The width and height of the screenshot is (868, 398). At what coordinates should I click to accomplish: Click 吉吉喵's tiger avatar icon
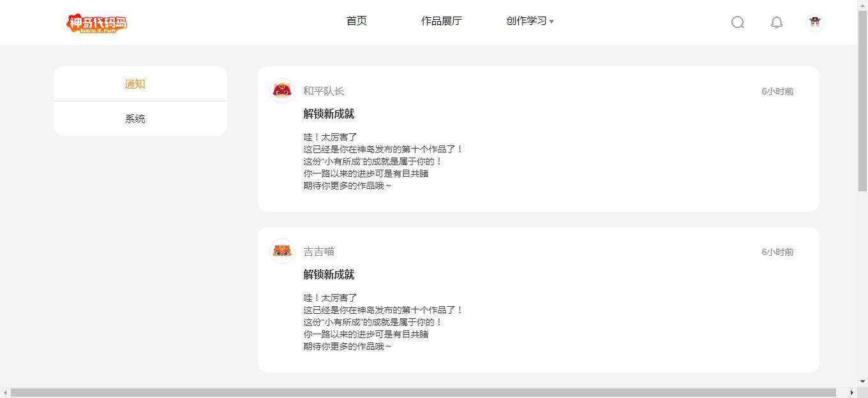pyautogui.click(x=283, y=251)
